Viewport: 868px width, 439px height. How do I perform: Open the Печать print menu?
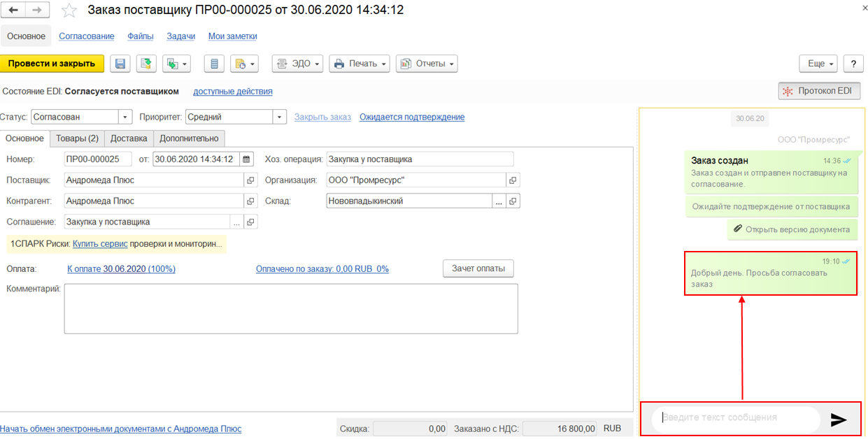tap(359, 64)
